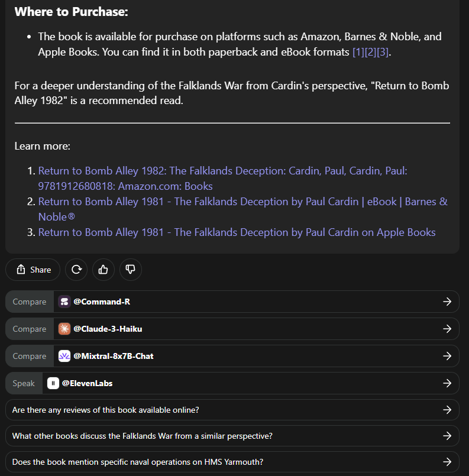Click the thumbs down icon
This screenshot has width=469, height=476.
point(131,270)
